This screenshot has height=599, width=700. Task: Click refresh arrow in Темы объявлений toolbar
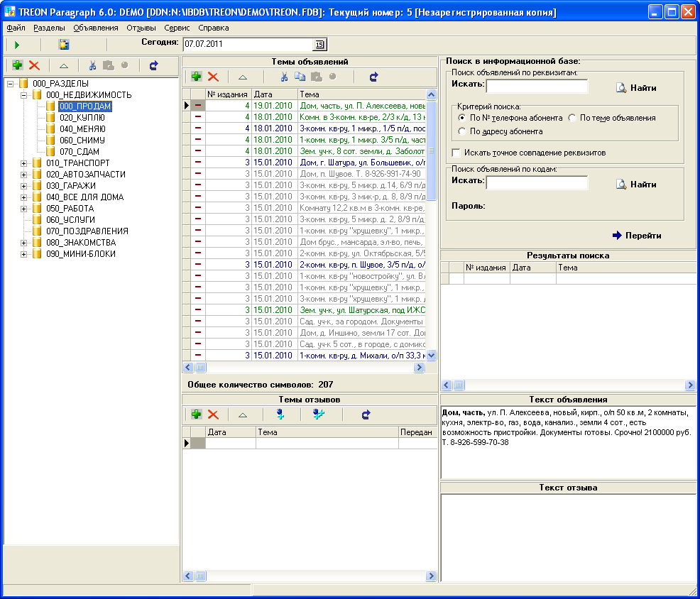click(x=374, y=77)
